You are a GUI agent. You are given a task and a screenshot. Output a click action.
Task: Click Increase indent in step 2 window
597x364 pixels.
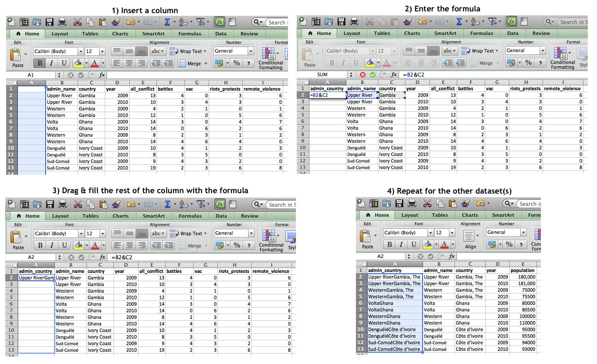click(460, 63)
